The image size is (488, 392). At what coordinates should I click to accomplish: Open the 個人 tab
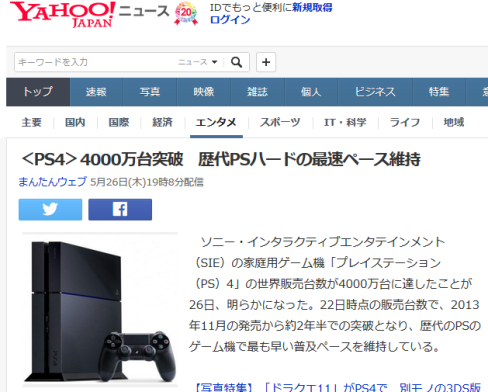click(x=311, y=92)
